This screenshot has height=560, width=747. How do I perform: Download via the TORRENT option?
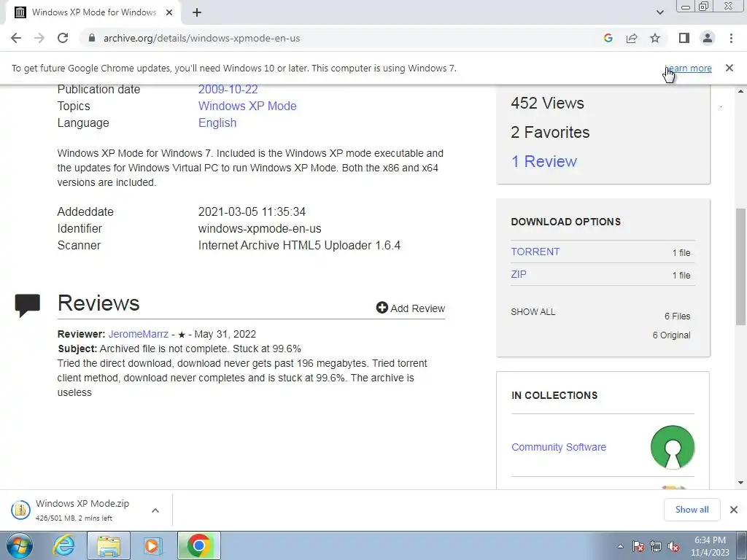coord(535,252)
